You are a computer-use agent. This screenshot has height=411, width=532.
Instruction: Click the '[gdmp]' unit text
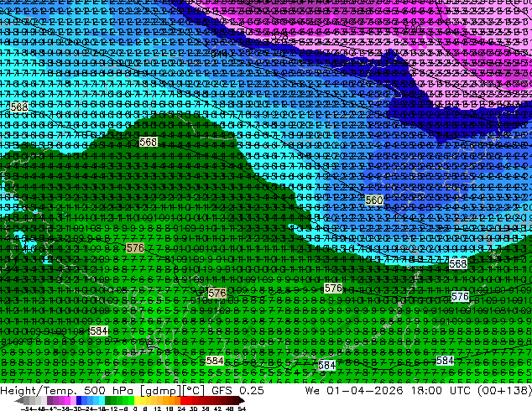coord(160,391)
